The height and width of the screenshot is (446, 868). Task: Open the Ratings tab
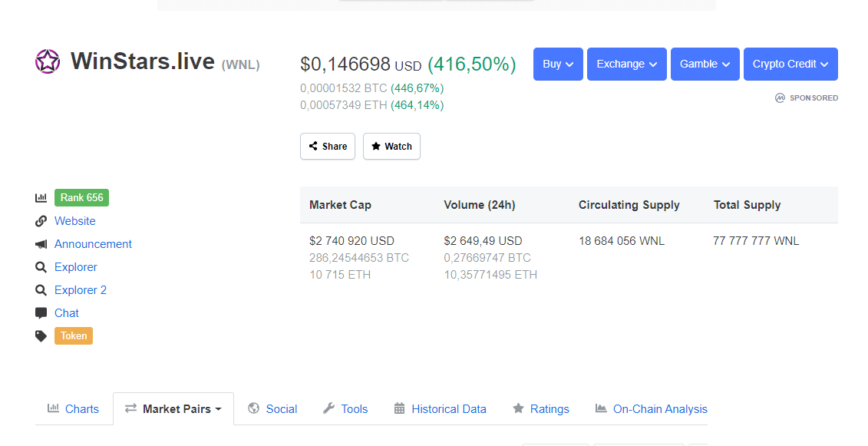pos(541,409)
